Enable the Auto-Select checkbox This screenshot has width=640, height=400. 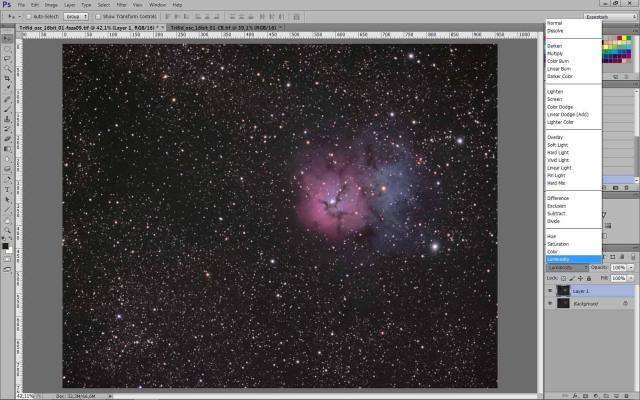tap(28, 18)
